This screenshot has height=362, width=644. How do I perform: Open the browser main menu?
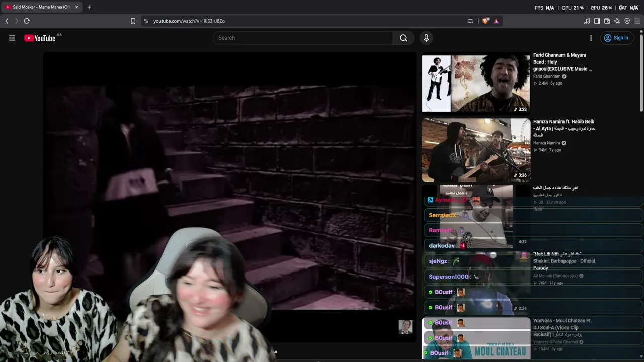(637, 21)
